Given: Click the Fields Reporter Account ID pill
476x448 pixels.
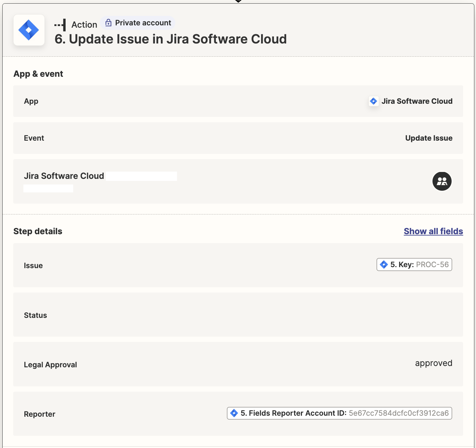Looking at the screenshot, I should coord(339,413).
